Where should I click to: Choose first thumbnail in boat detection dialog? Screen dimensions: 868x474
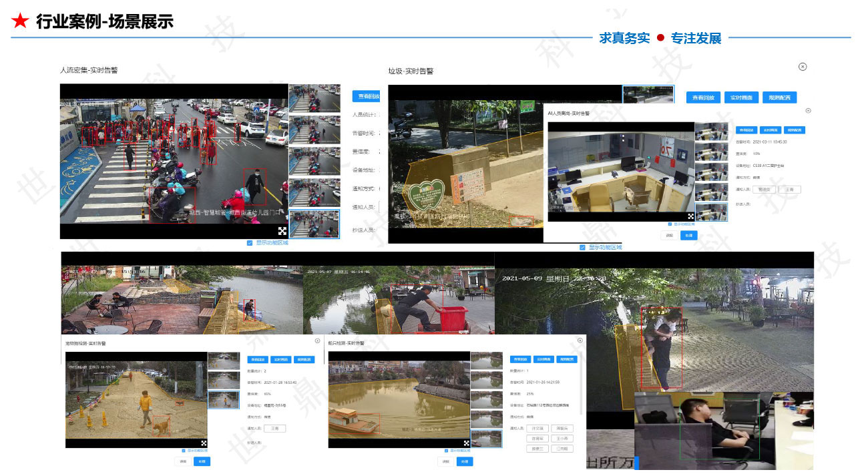point(486,361)
